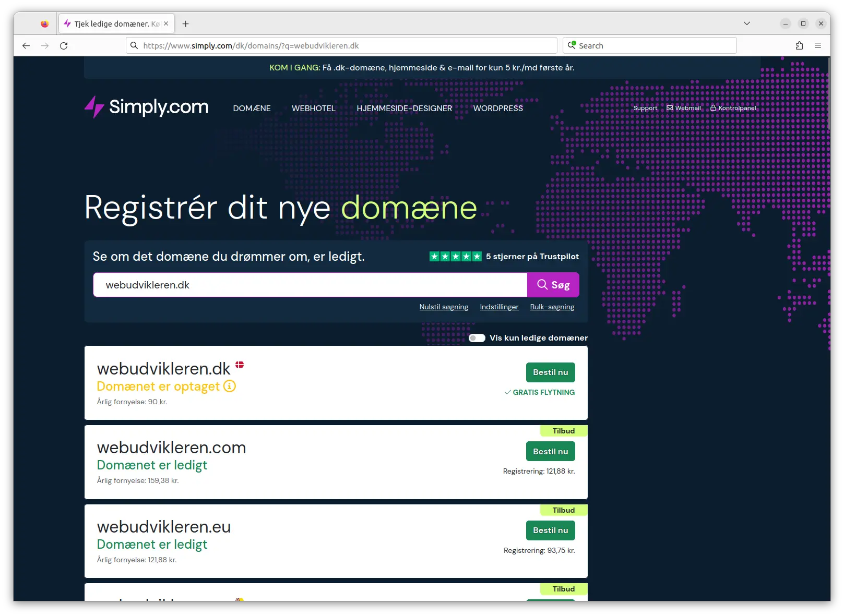Viewport: 844px width, 616px height.
Task: Open Webmail via the envelope link
Action: click(684, 108)
